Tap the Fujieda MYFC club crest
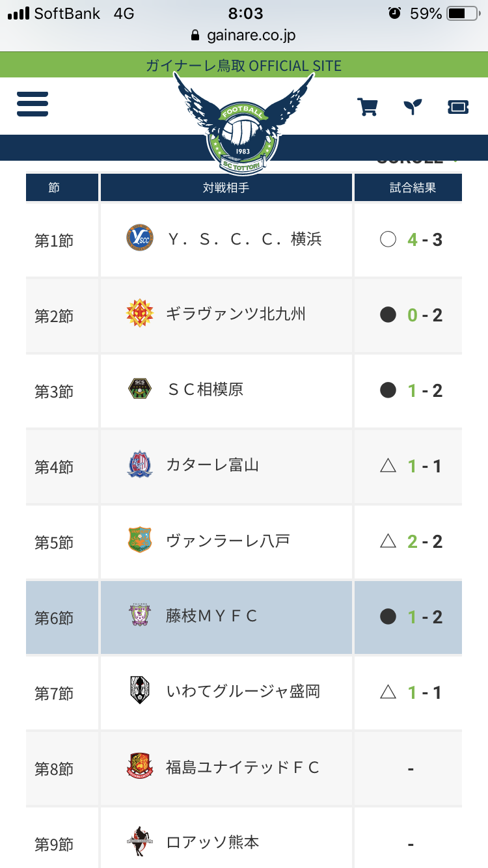The image size is (488, 868). (139, 616)
